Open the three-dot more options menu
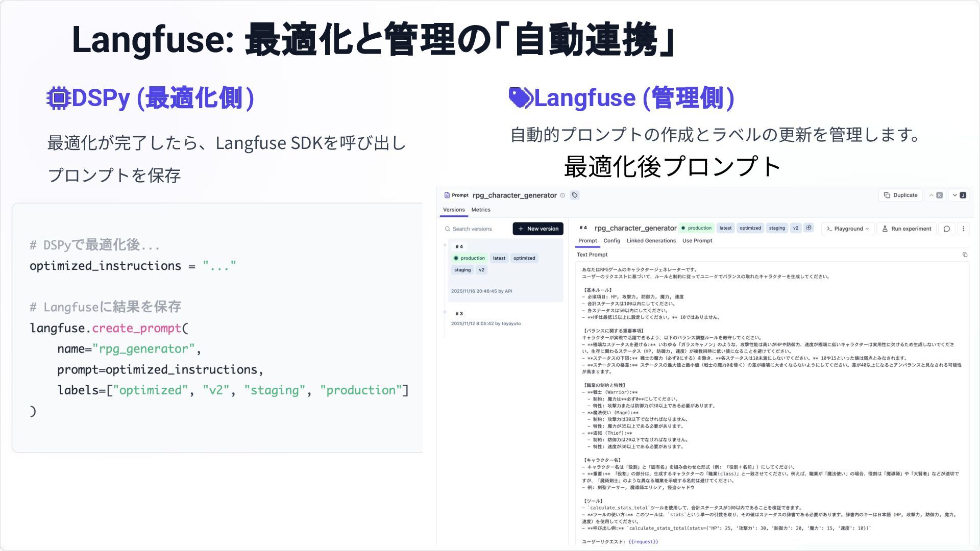The width and height of the screenshot is (980, 551). [963, 229]
